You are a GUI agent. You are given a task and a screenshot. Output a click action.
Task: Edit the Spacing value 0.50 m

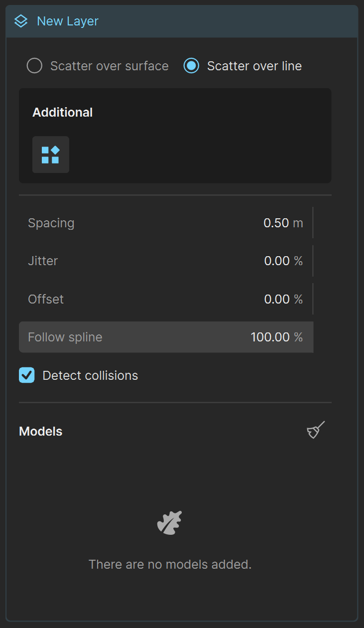tap(283, 223)
